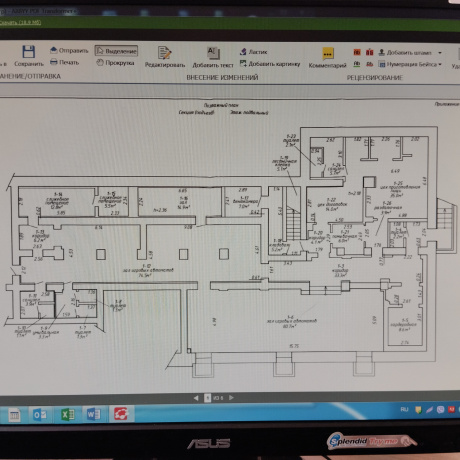Click the Скачать download link
Image resolution: width=460 pixels, height=460 pixels.
(x=20, y=22)
